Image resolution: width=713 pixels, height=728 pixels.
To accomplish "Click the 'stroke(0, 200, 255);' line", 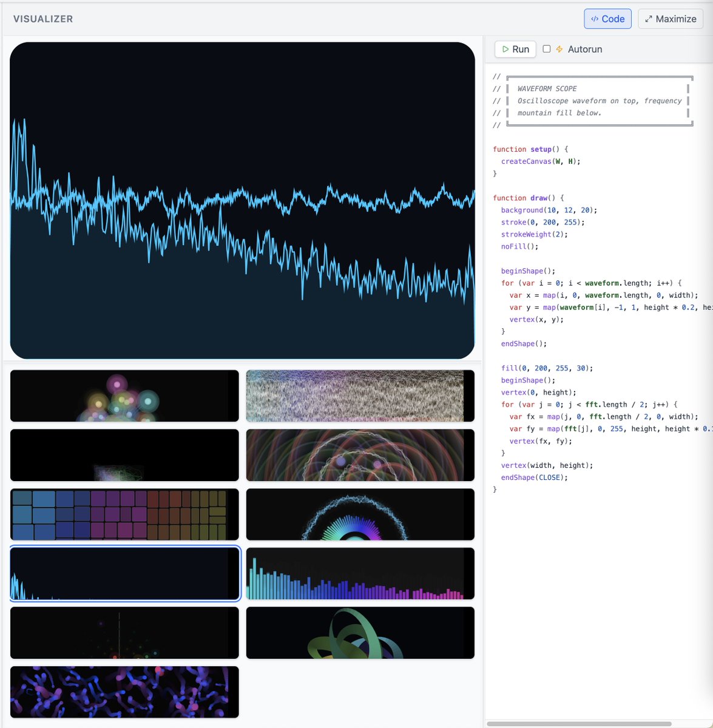I will tap(543, 222).
